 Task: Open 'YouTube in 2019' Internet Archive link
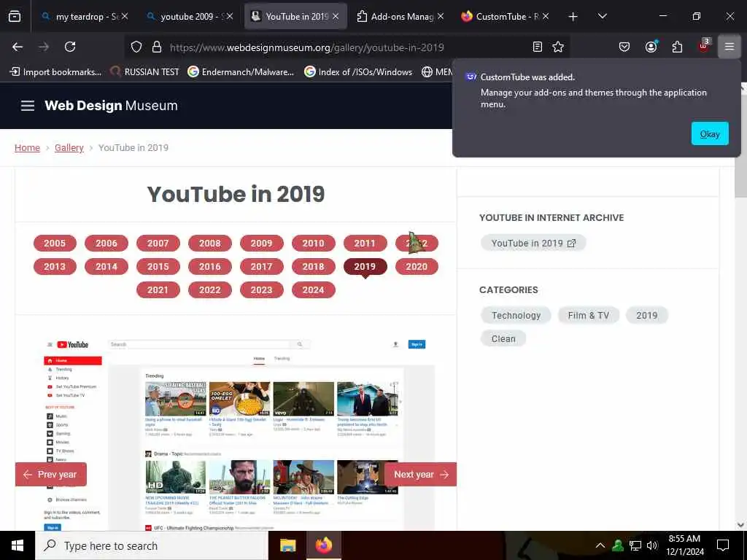coord(533,244)
